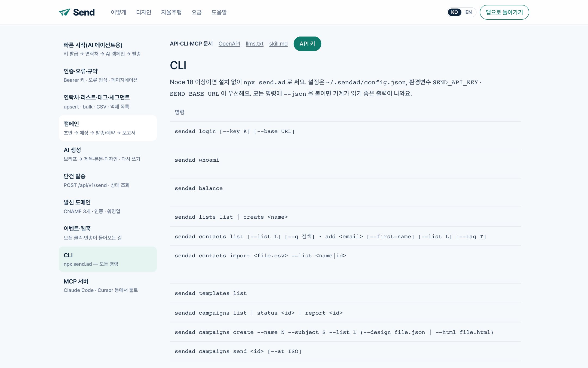Select the 캠페인 sidebar item

(108, 128)
